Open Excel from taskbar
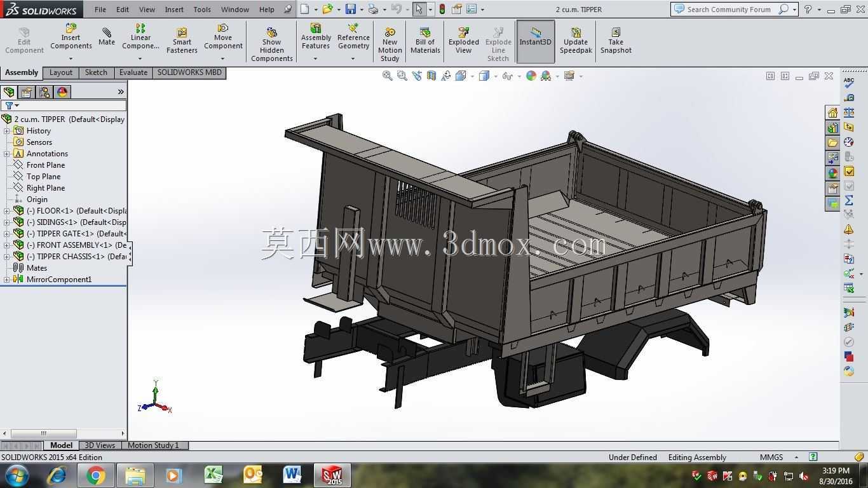This screenshot has height=488, width=868. click(x=213, y=475)
